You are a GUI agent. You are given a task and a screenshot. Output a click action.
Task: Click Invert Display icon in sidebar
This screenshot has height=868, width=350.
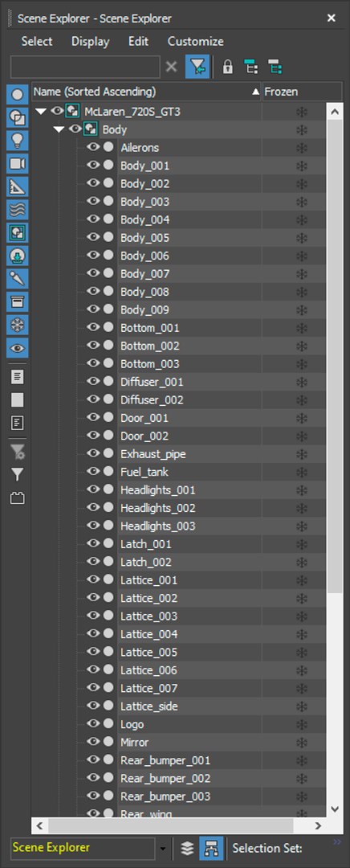point(17,424)
